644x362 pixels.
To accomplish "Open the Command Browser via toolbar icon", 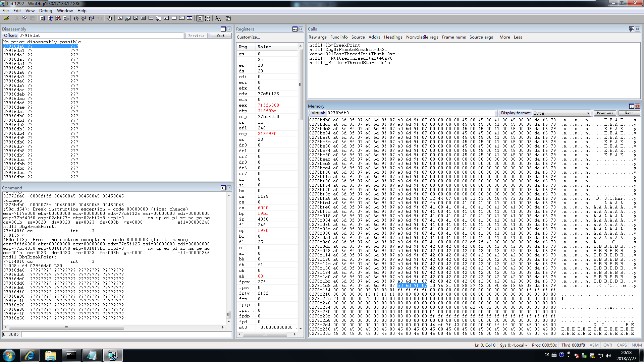I will pos(190,18).
